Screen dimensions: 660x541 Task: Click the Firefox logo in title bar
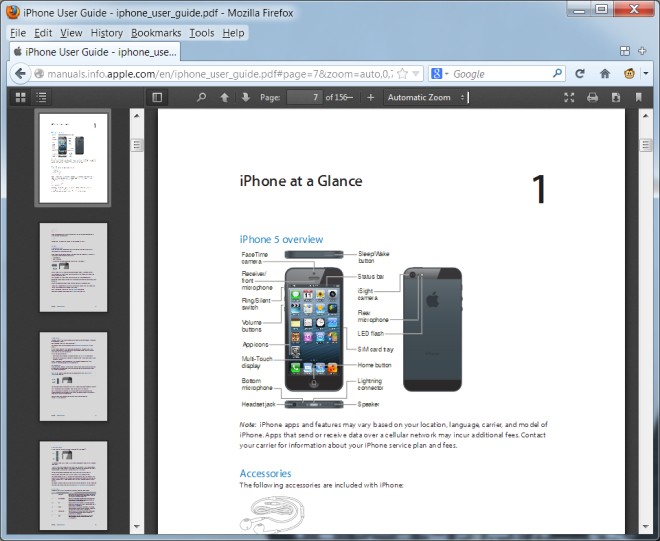[x=13, y=12]
